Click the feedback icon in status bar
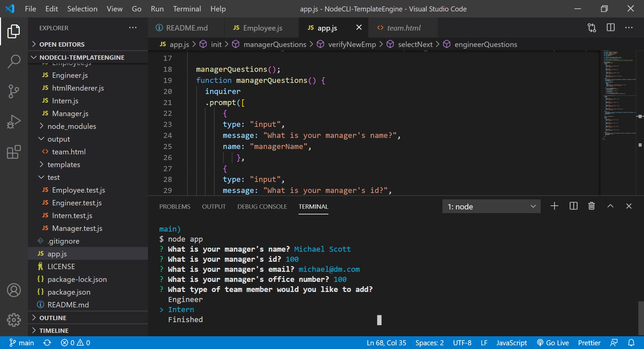 614,343
